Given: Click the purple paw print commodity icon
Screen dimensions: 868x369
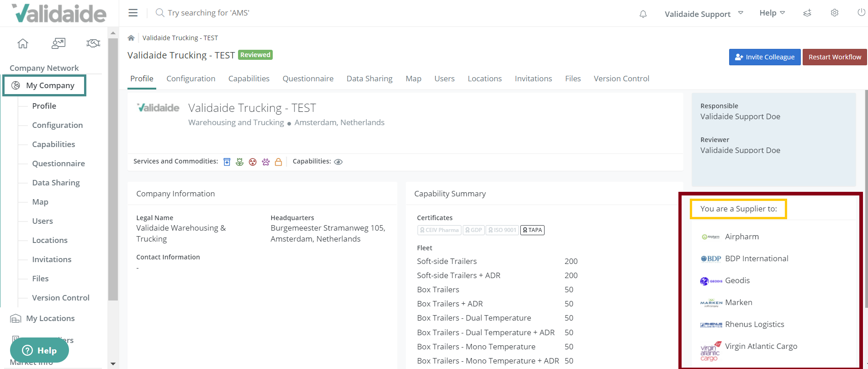Looking at the screenshot, I should point(266,162).
